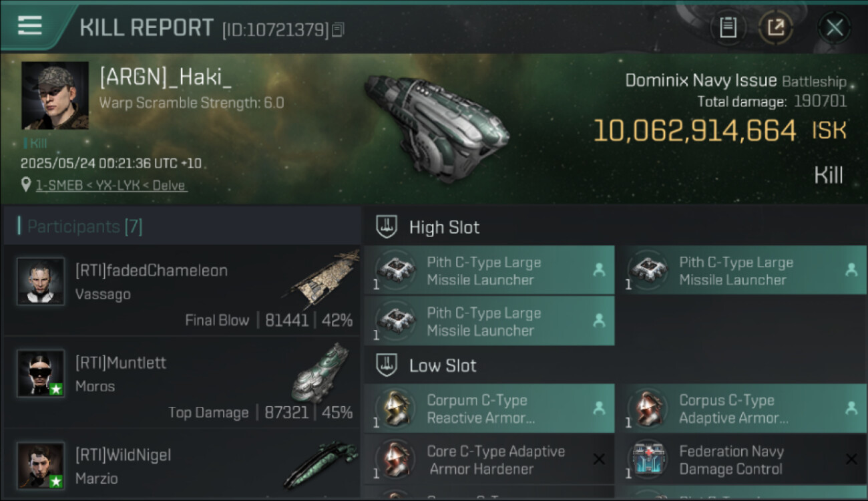Screen dimensions: 868x501
Task: Open the hamburger menu icon
Action: (29, 26)
